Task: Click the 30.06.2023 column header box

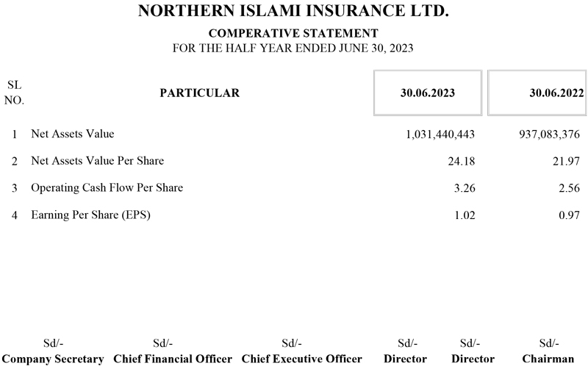Action: [x=428, y=93]
